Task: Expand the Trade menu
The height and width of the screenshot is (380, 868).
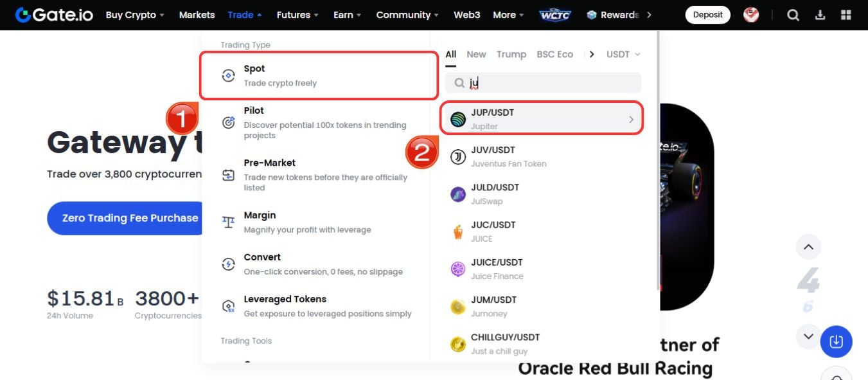Action: 244,15
